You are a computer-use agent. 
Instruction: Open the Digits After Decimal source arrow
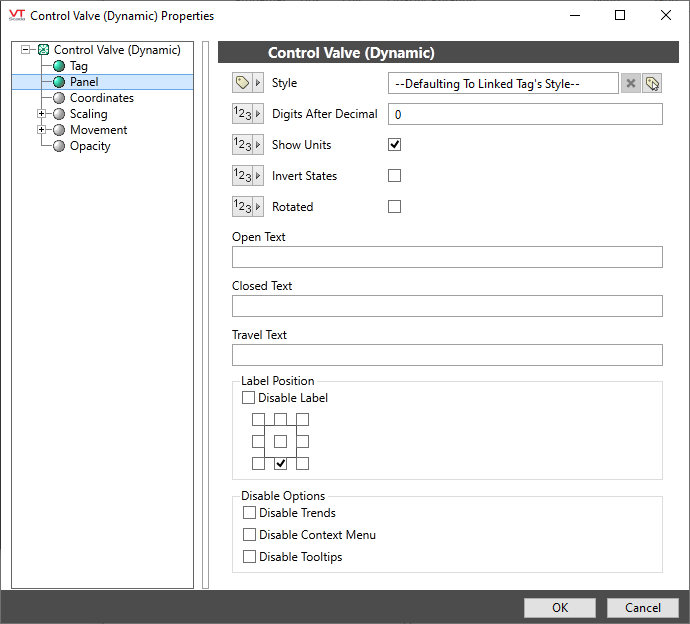[x=258, y=114]
